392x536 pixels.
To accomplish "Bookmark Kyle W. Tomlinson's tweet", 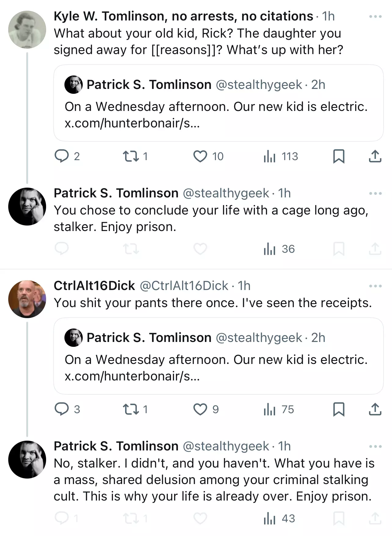I will pyautogui.click(x=339, y=156).
